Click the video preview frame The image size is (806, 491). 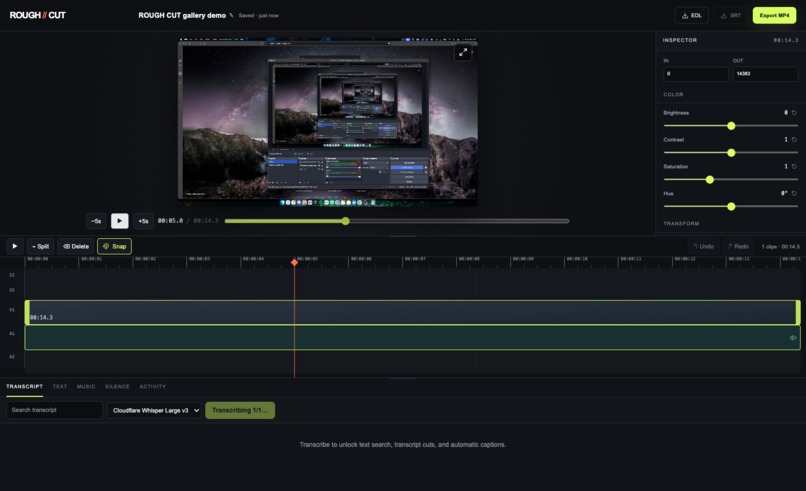point(327,122)
